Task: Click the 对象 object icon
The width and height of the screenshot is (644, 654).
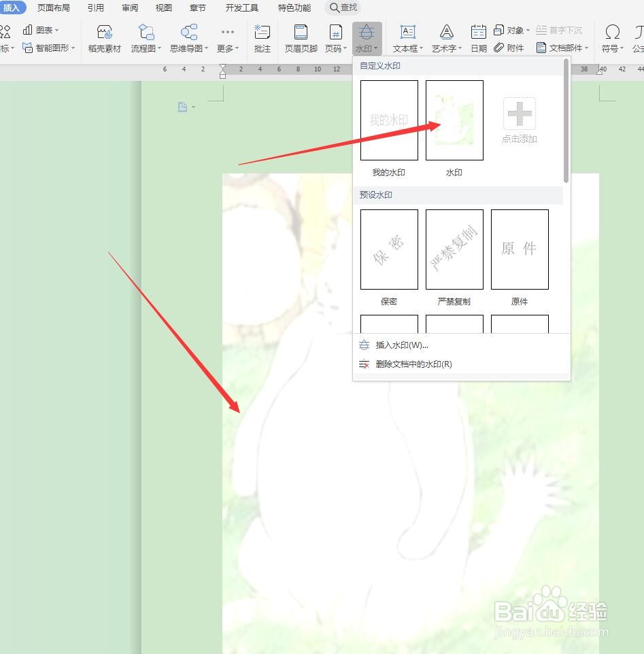Action: (x=498, y=30)
